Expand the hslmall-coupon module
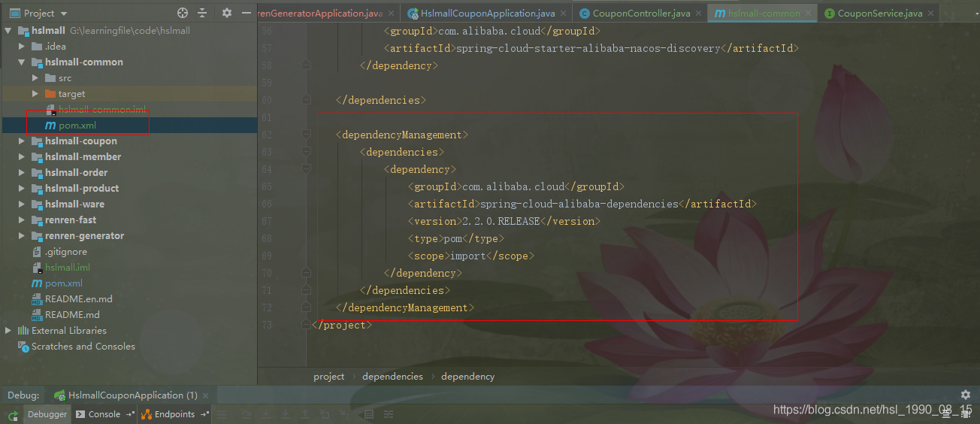Screen dimensions: 980x424 (22, 141)
